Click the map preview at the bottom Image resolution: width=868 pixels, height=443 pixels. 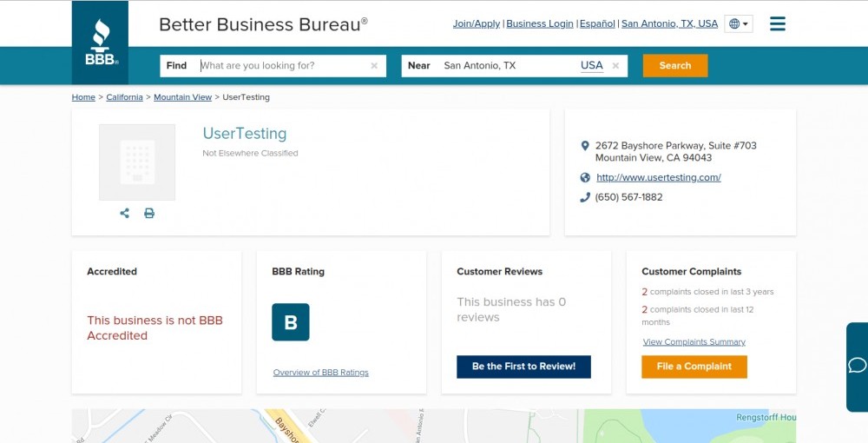pos(433,426)
